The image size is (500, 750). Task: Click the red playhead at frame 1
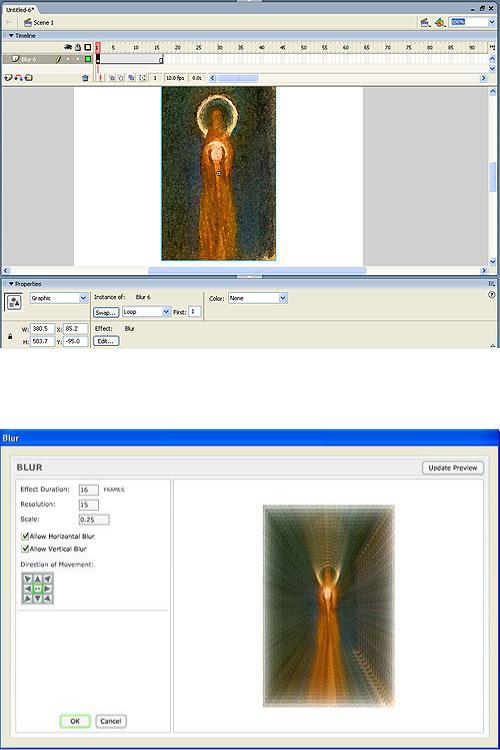pyautogui.click(x=98, y=47)
